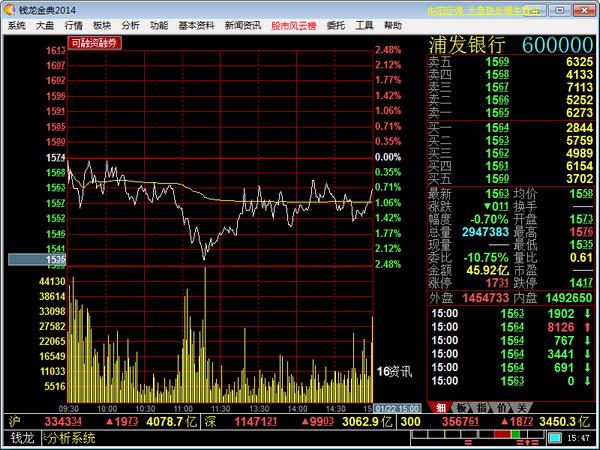Switch to the 细 detail tab
This screenshot has height=450, width=600.
[441, 407]
